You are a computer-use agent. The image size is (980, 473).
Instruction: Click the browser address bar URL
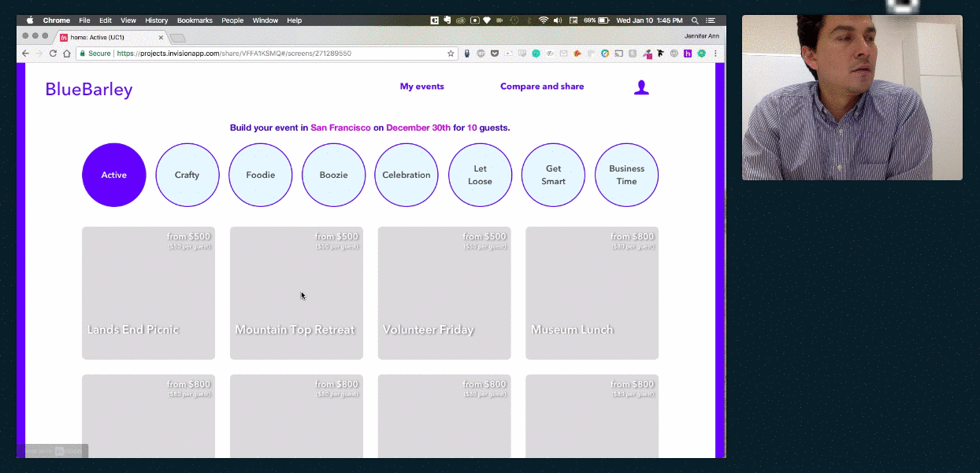234,54
